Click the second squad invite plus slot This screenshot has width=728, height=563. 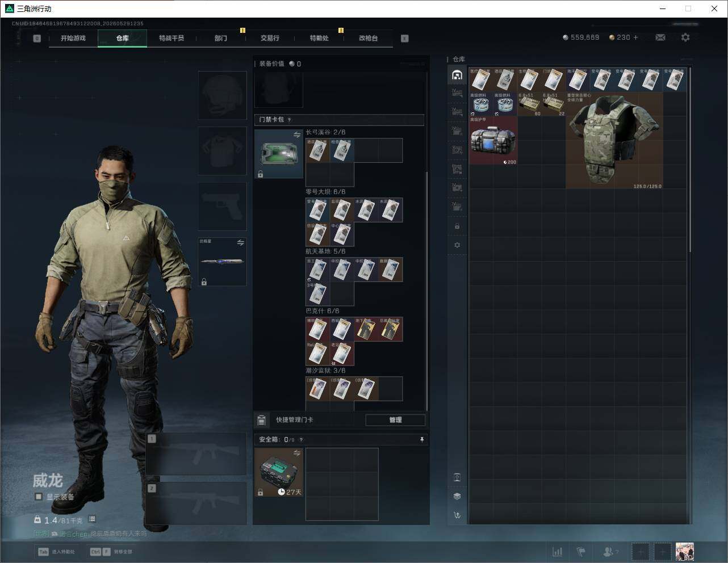click(662, 552)
